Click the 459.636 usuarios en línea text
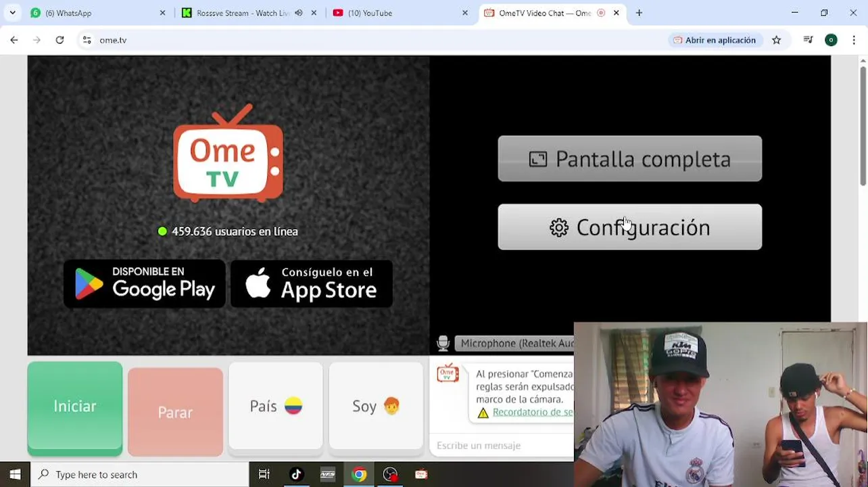 click(235, 231)
